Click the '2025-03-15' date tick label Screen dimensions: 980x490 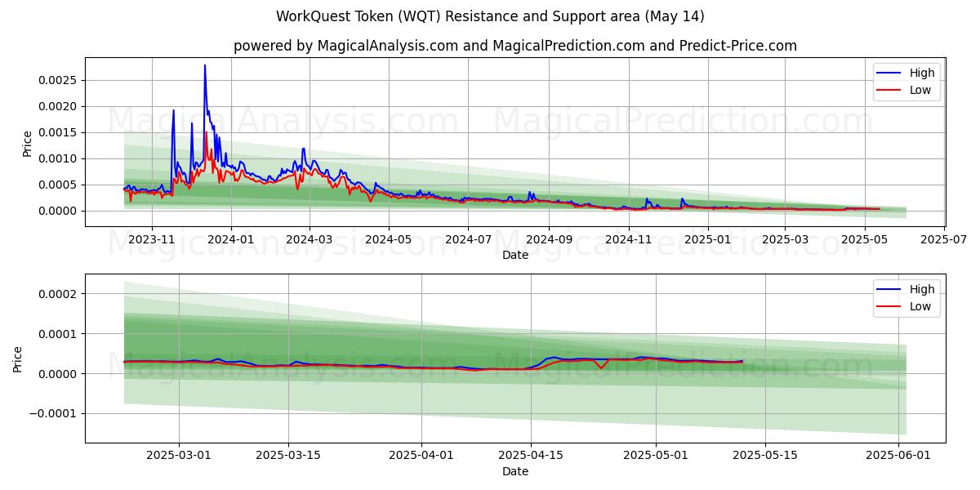[x=288, y=456]
